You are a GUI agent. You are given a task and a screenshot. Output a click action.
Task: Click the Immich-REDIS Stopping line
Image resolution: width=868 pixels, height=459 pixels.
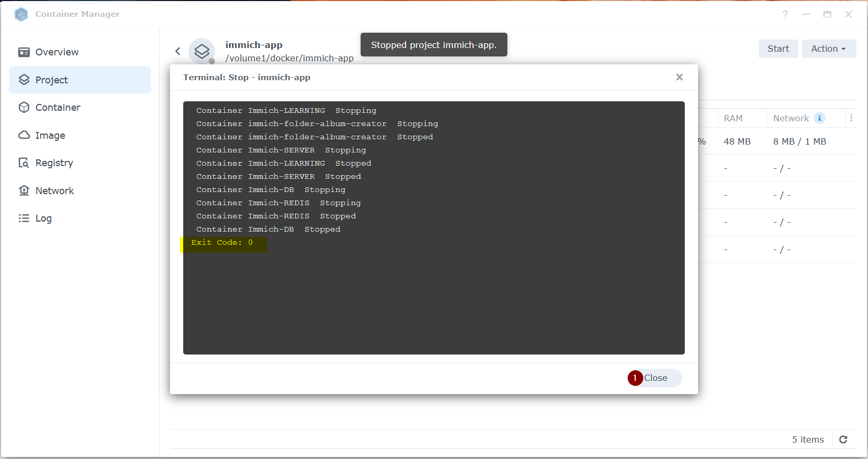278,203
